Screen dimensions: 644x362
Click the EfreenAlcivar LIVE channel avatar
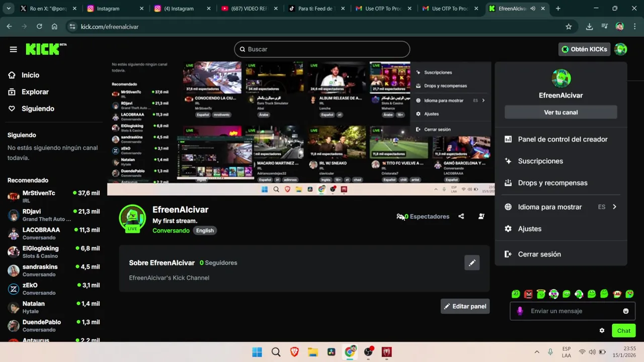(x=132, y=218)
